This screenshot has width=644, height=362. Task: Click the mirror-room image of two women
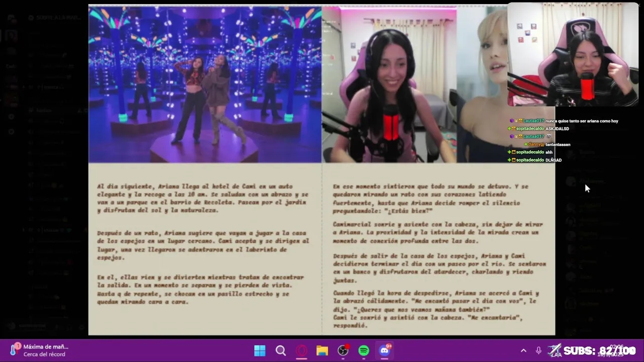(205, 84)
